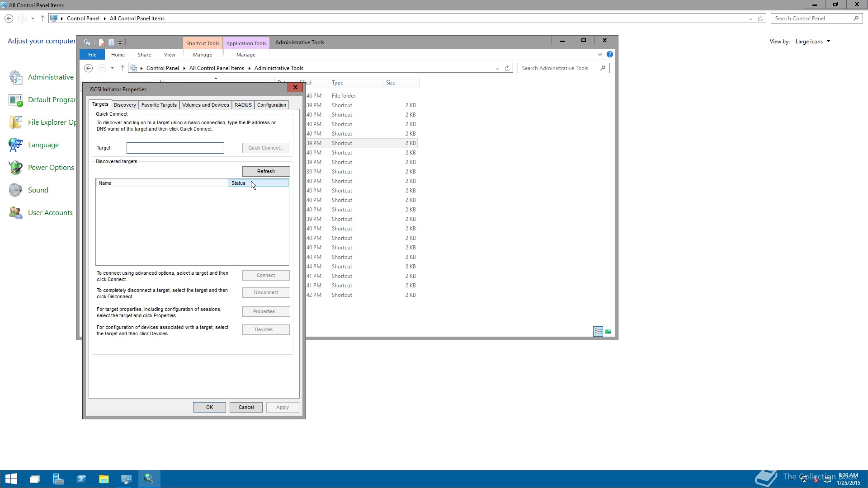Screen dimensions: 868x488
Task: Open the Share ribbon tab
Action: [x=145, y=55]
